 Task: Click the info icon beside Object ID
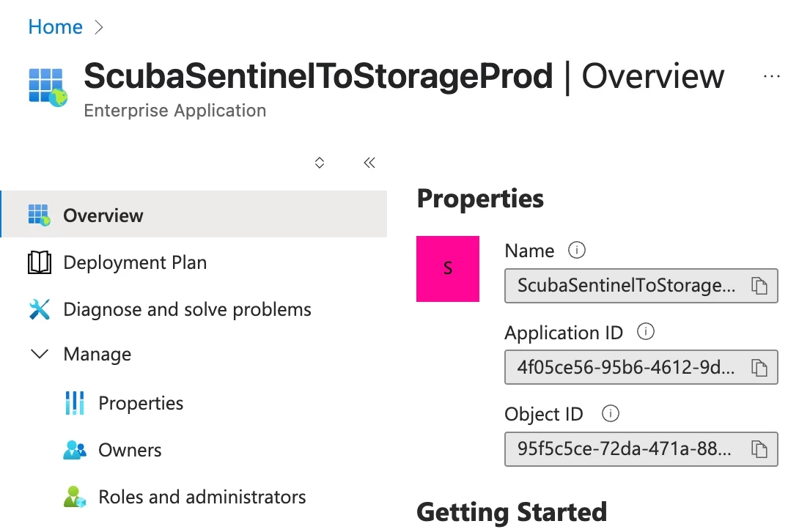(610, 413)
